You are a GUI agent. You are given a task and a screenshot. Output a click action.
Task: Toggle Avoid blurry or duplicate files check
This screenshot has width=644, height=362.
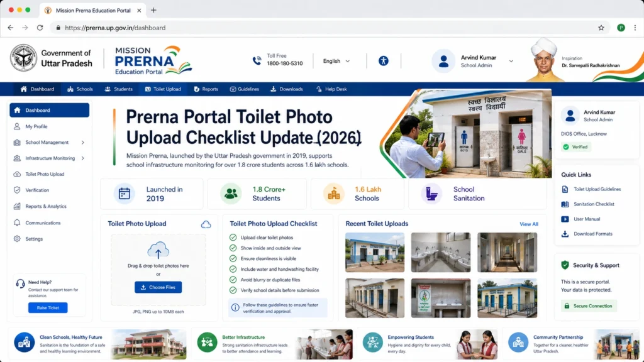tap(233, 280)
